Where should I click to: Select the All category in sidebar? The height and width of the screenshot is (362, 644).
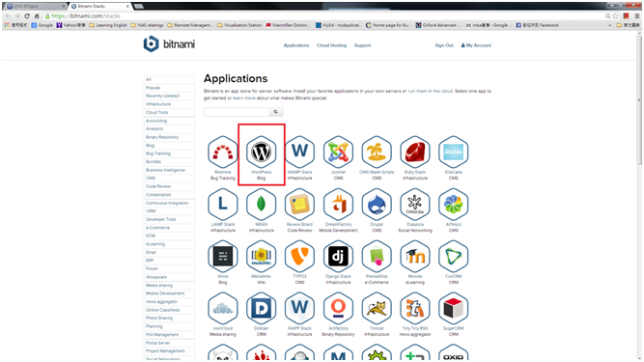tap(169, 79)
